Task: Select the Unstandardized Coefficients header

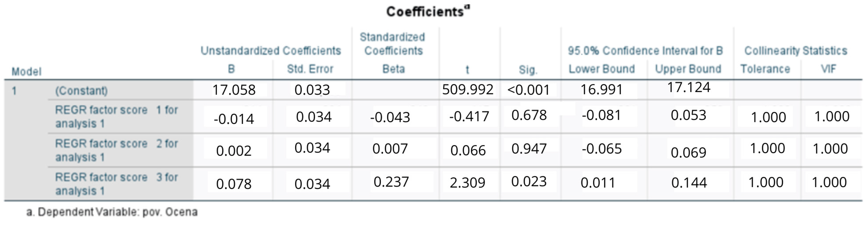Action: tap(271, 51)
